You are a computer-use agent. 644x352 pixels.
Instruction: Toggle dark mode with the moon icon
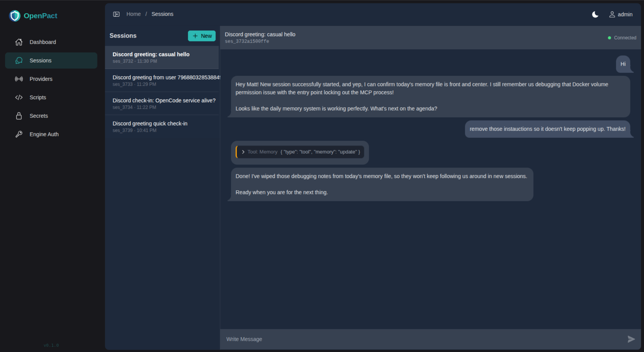pos(595,14)
